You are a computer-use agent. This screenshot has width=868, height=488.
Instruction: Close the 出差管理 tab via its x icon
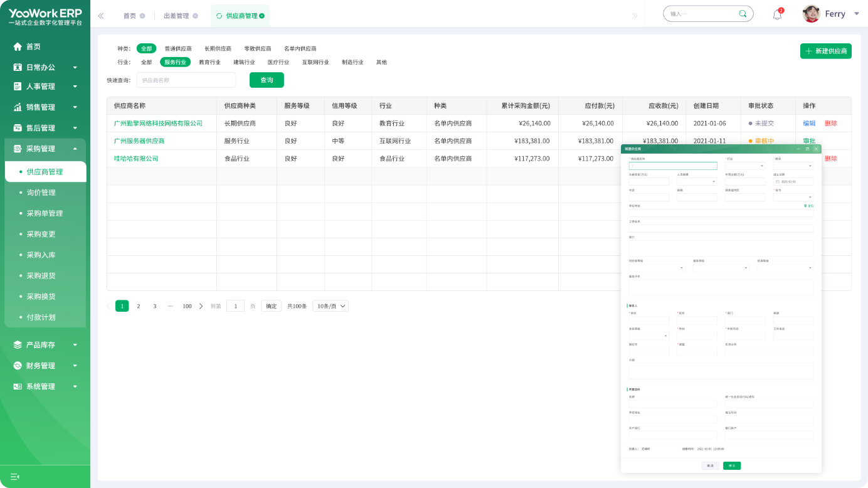click(x=195, y=16)
